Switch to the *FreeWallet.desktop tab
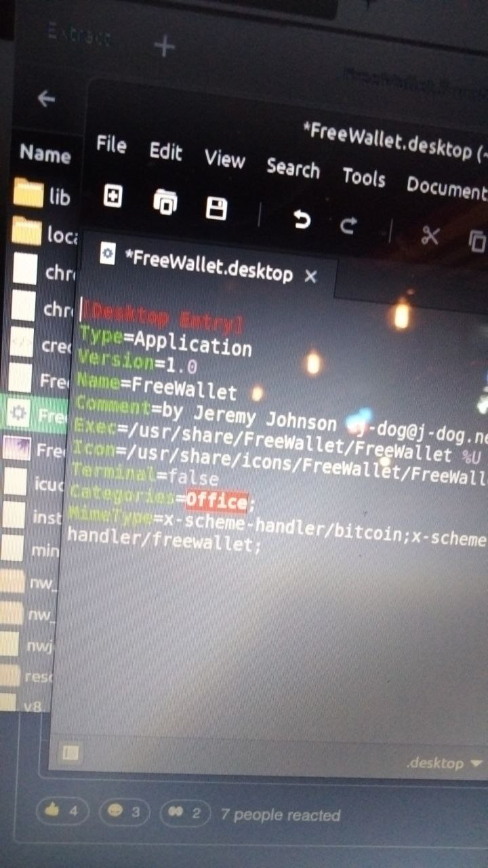 209,264
